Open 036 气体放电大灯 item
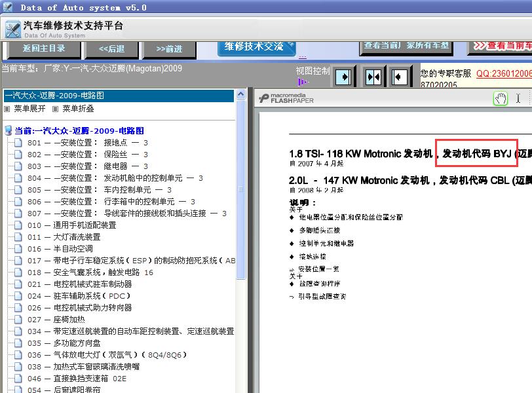The height and width of the screenshot is (393, 532). pyautogui.click(x=107, y=355)
